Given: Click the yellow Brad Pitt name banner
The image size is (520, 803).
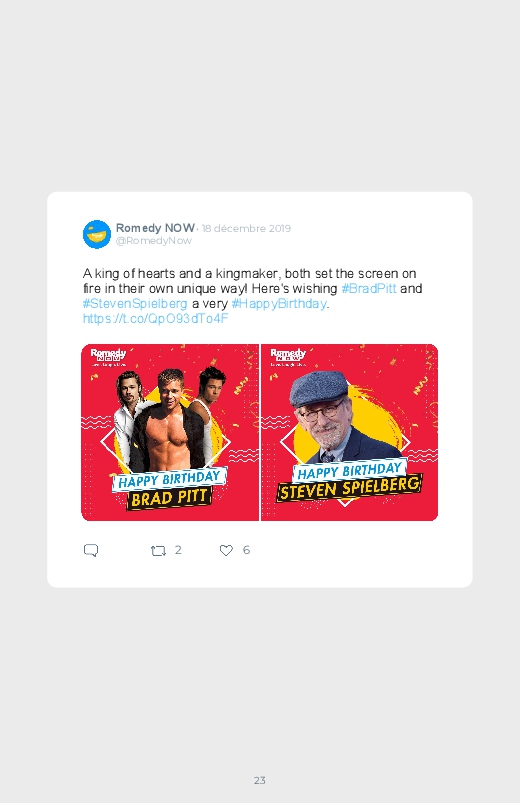Looking at the screenshot, I should [169, 498].
